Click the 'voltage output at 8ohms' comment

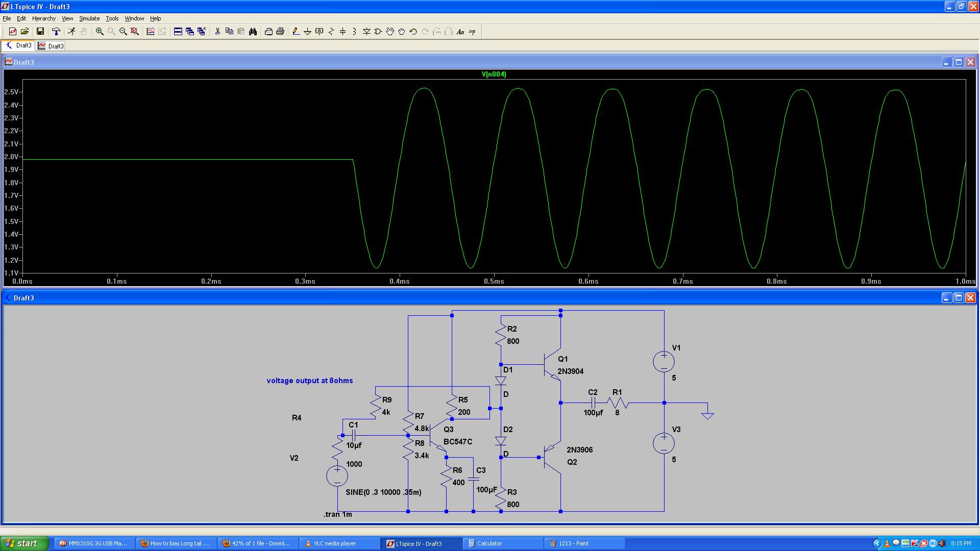[310, 381]
